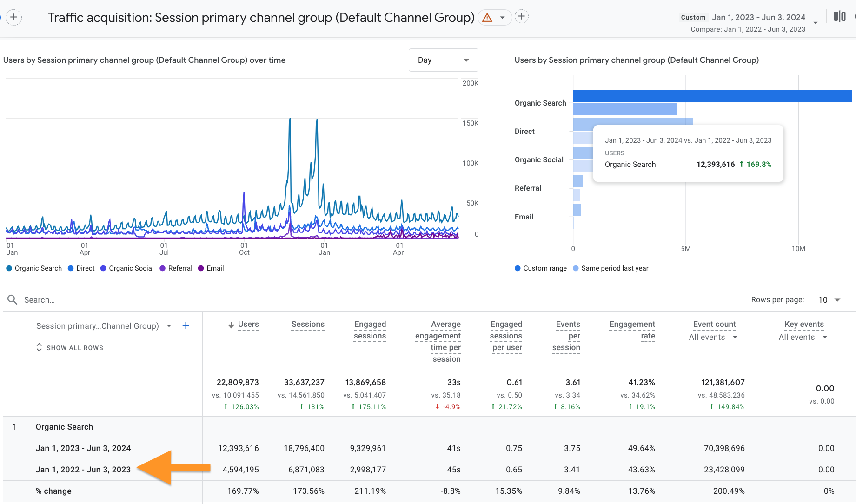The height and width of the screenshot is (504, 856).
Task: Sort table by Users column
Action: (x=248, y=325)
